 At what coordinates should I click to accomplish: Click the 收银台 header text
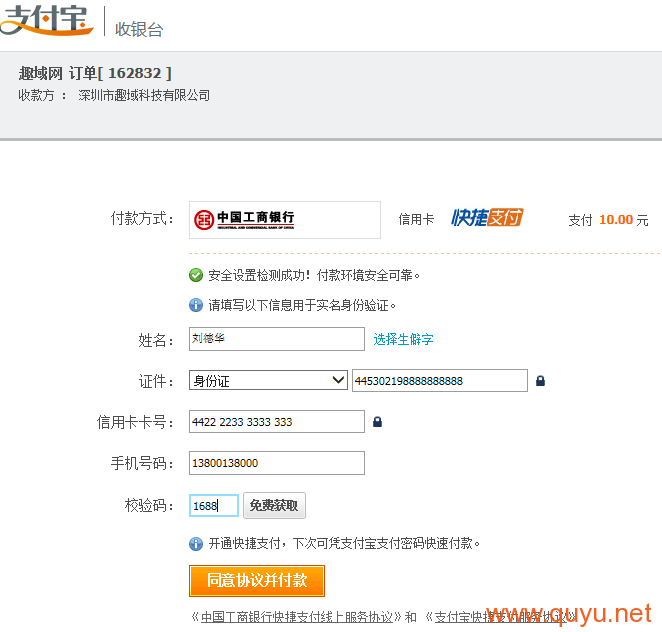[139, 29]
